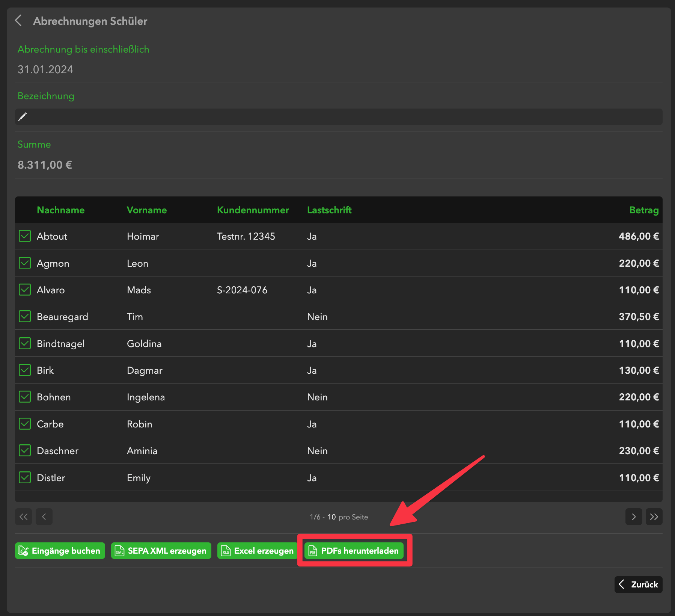The height and width of the screenshot is (616, 675).
Task: Click the pencil edit icon under Bezeichnung
Action: tap(23, 117)
